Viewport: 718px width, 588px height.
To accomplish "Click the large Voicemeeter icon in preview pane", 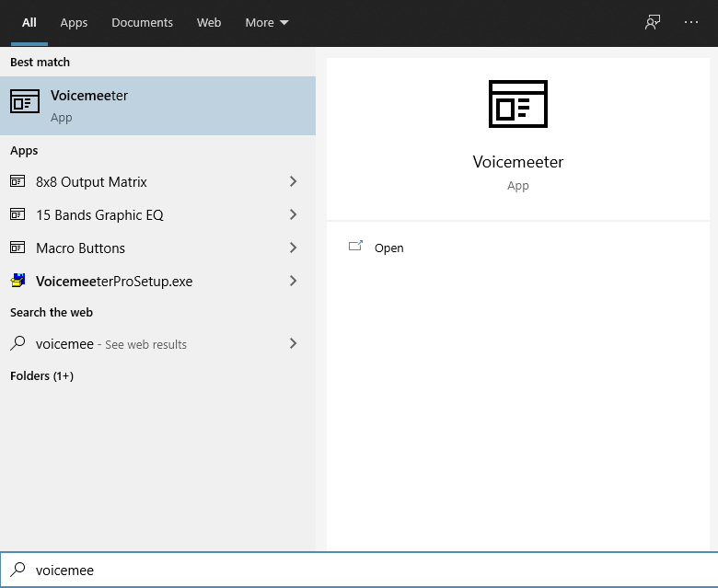I will (517, 103).
